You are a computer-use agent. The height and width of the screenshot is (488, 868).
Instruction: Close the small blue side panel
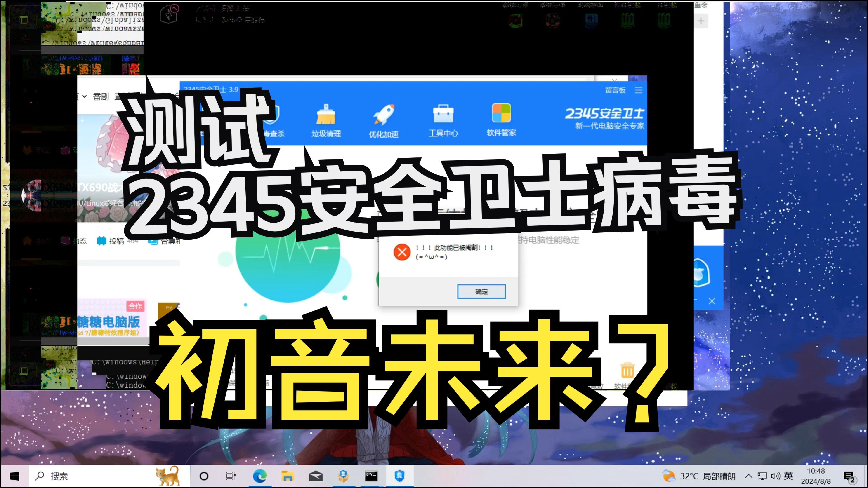click(x=712, y=301)
